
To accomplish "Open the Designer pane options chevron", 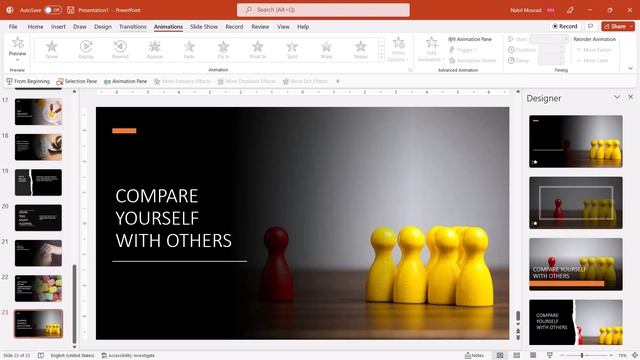I will pyautogui.click(x=617, y=97).
